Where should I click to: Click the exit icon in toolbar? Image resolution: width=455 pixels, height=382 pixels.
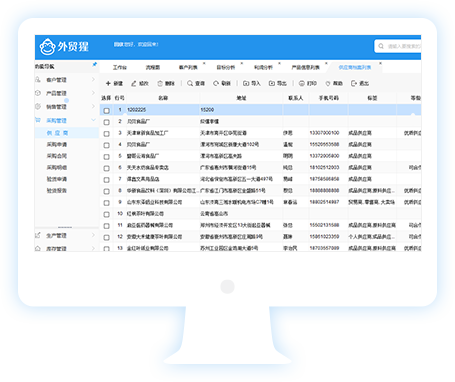pos(354,83)
